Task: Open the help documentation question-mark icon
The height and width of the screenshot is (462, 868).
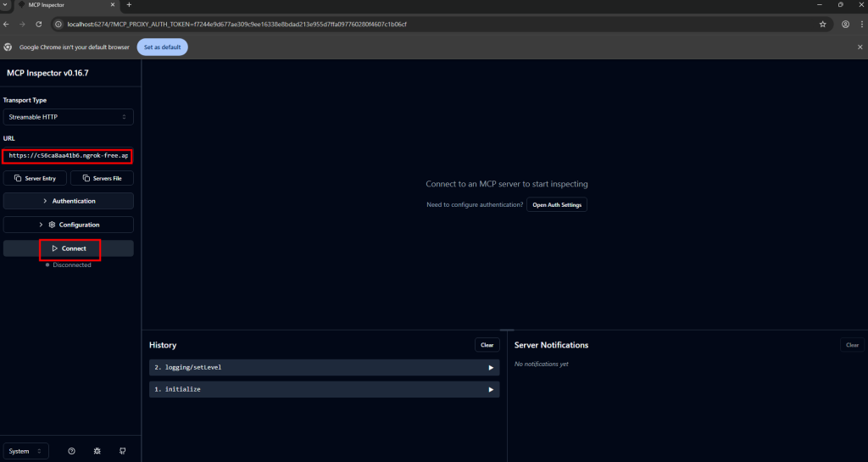Action: point(71,451)
